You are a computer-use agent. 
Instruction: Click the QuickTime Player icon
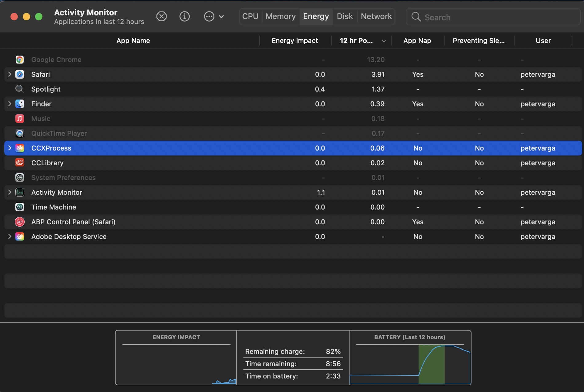pyautogui.click(x=20, y=133)
